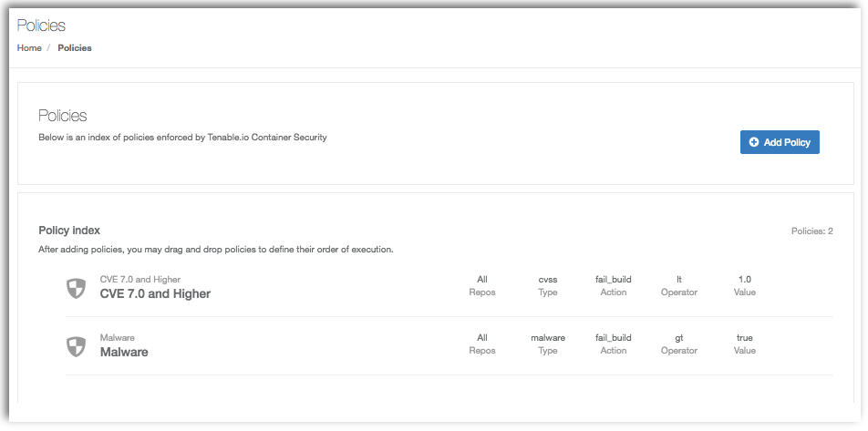Click the gt Operator value
This screenshot has height=431, width=868.
click(679, 338)
